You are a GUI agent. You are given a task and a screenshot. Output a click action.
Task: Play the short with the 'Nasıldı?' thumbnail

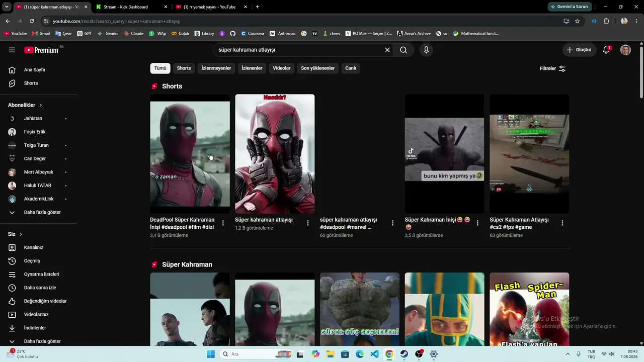click(275, 154)
